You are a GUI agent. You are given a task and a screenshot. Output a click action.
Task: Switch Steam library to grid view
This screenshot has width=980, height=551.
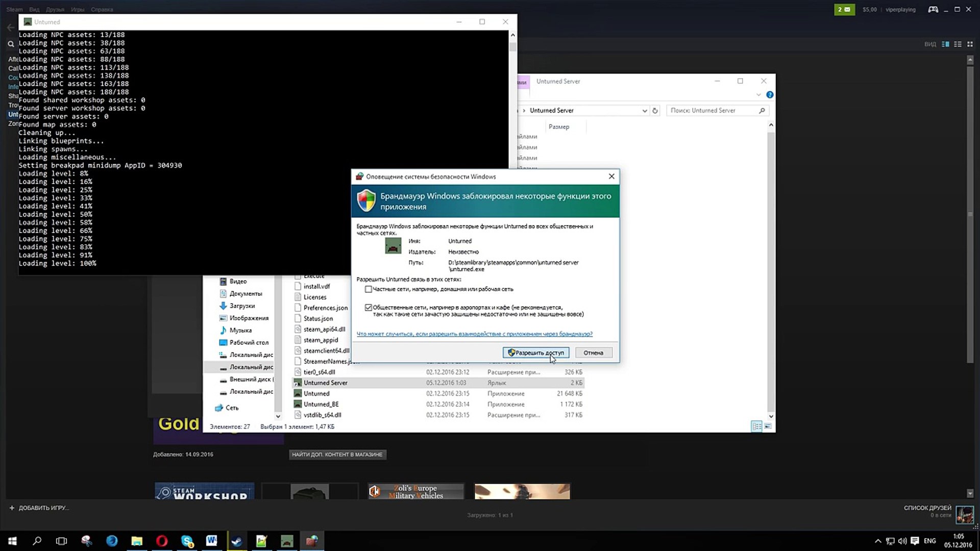[970, 44]
